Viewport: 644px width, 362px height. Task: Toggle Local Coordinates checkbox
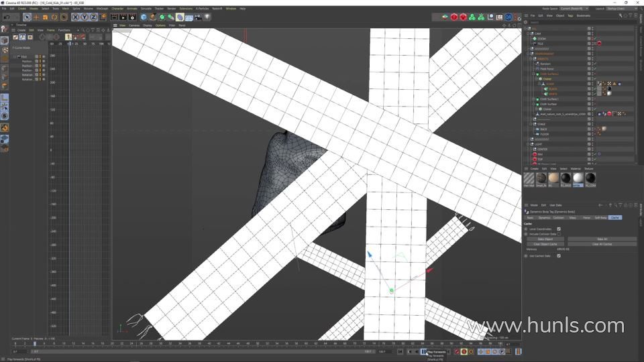coord(559,229)
